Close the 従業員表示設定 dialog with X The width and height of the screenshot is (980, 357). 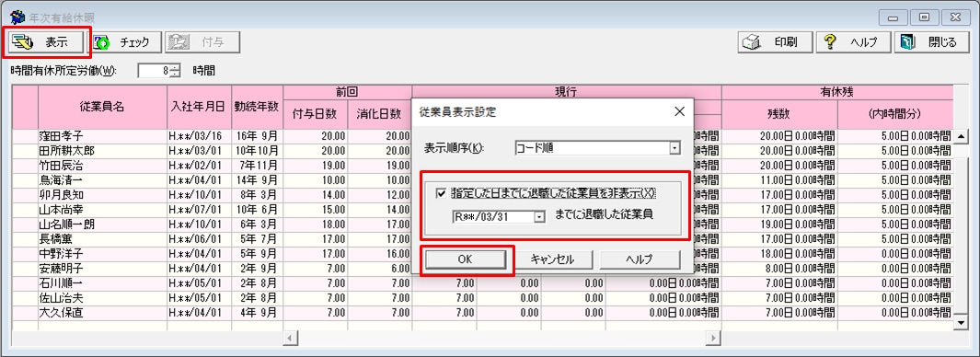pos(680,112)
